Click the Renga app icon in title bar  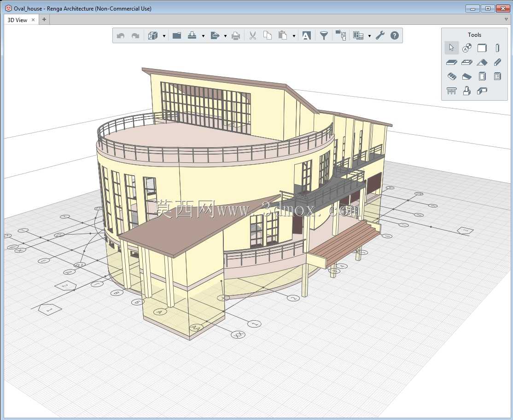8,8
